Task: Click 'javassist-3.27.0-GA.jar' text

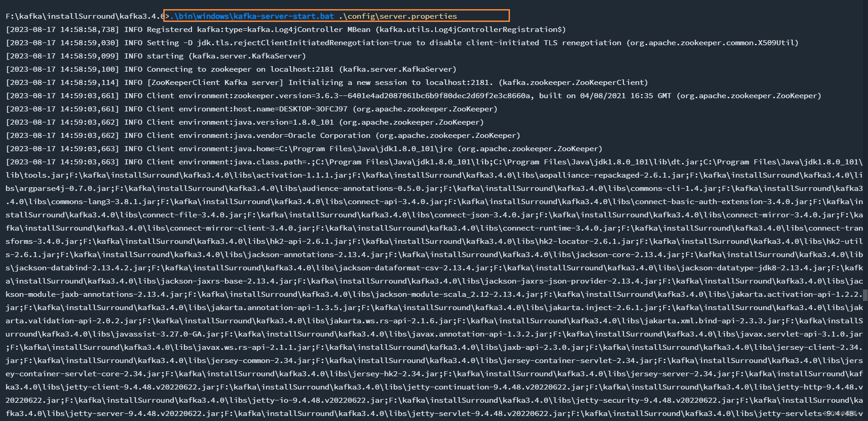Action: pos(167,334)
